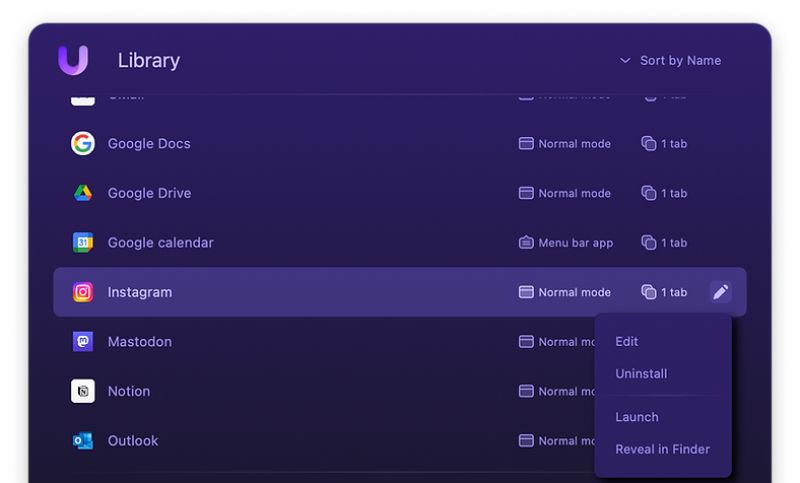This screenshot has width=800, height=483.
Task: Choose Uninstall in the context menu
Action: click(641, 374)
